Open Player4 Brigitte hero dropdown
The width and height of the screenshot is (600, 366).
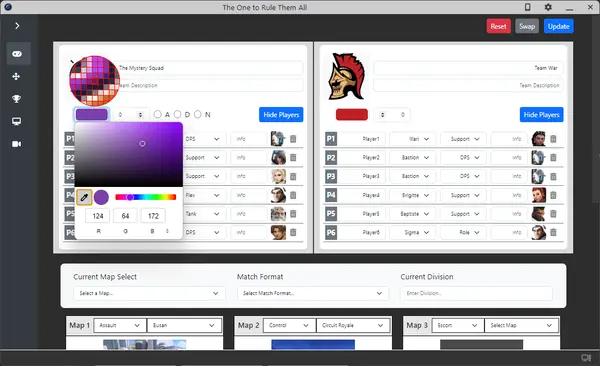412,195
